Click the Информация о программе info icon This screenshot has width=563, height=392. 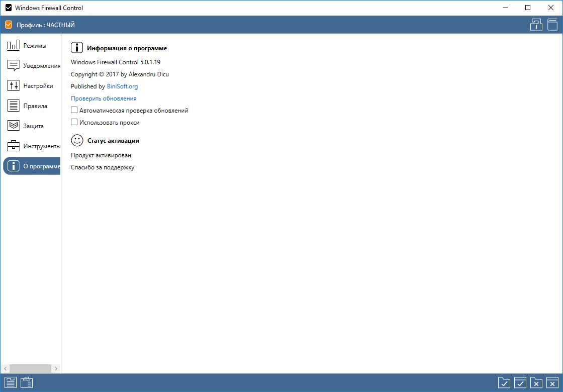point(77,47)
